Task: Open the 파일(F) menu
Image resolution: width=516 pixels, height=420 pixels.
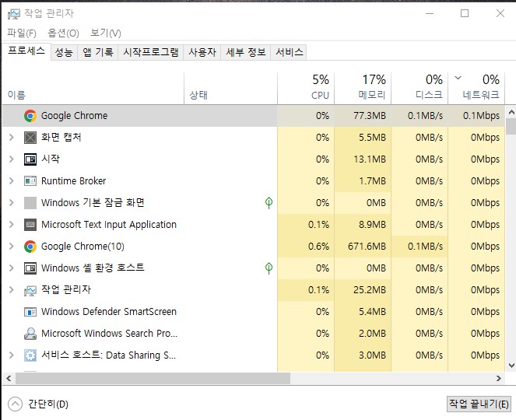Action: click(22, 33)
